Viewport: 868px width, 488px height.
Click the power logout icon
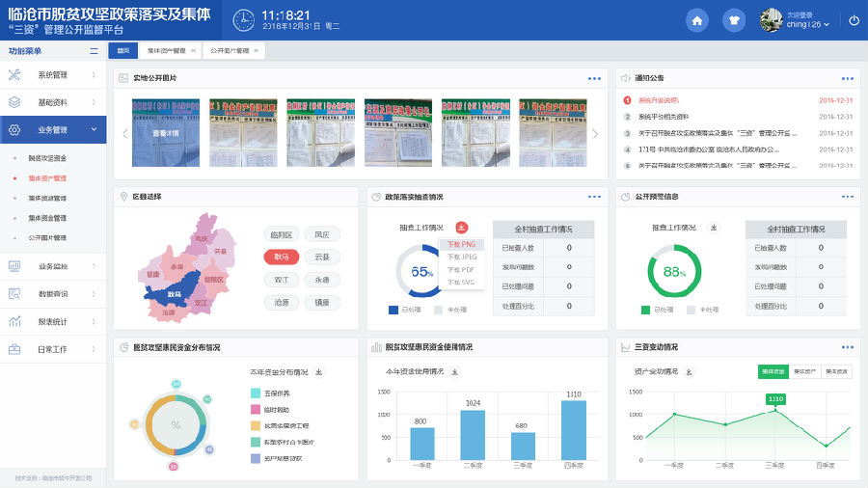click(x=854, y=20)
